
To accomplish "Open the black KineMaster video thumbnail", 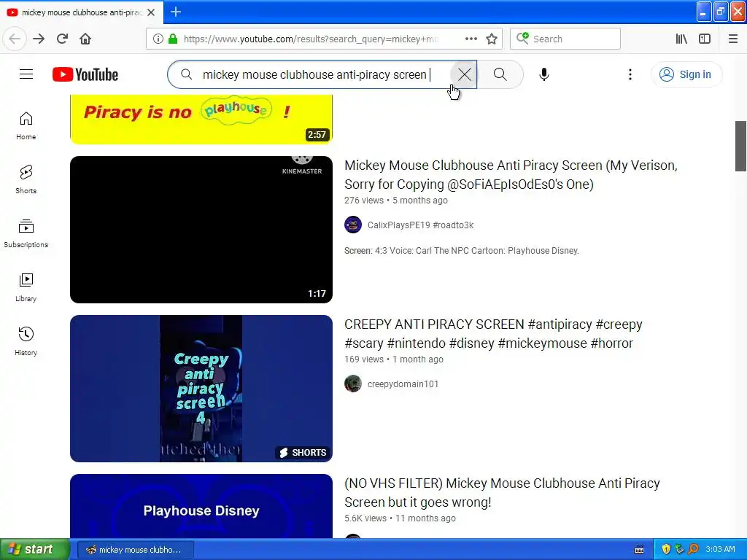I will (x=201, y=230).
